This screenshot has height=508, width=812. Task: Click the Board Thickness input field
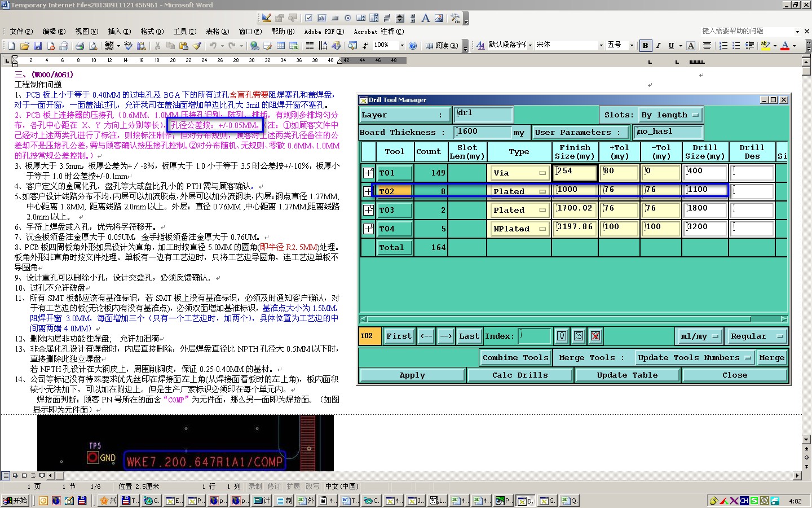click(482, 132)
